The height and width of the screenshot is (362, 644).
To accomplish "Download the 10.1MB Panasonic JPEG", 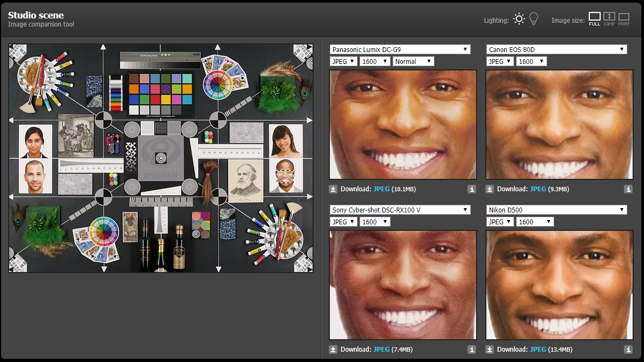I will pyautogui.click(x=381, y=189).
